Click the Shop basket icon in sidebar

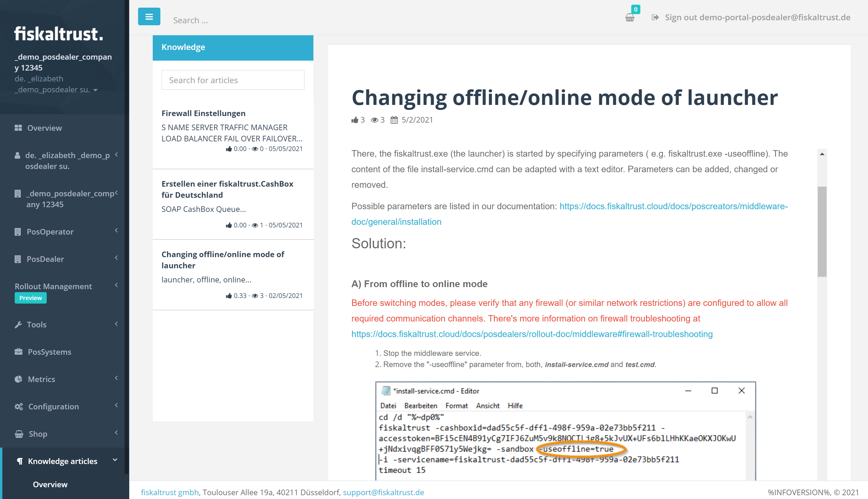coord(19,434)
